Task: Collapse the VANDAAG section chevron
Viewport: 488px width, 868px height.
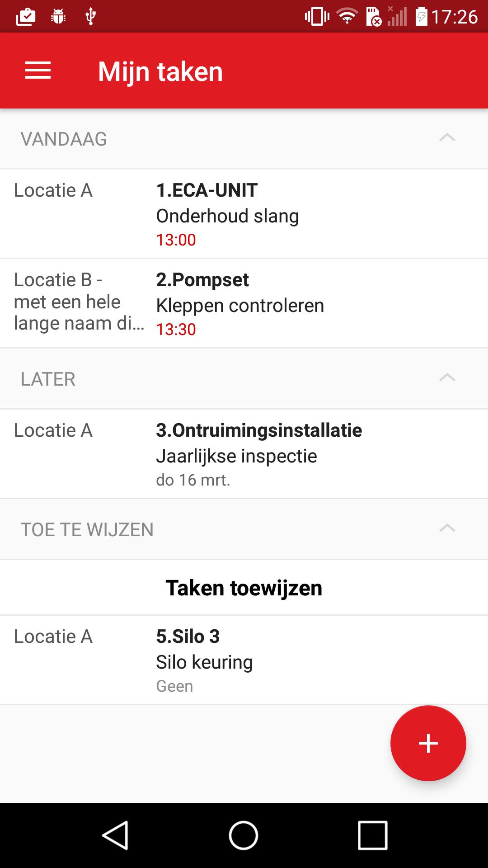Action: (447, 138)
